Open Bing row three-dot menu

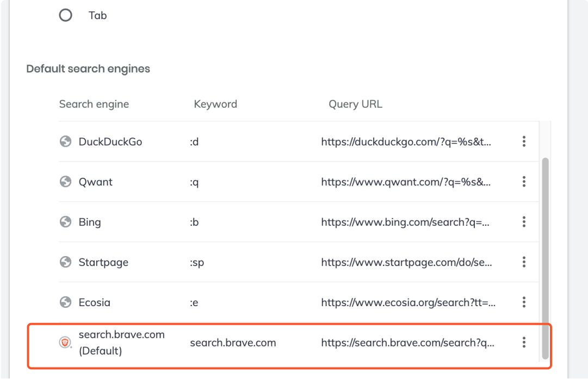524,221
